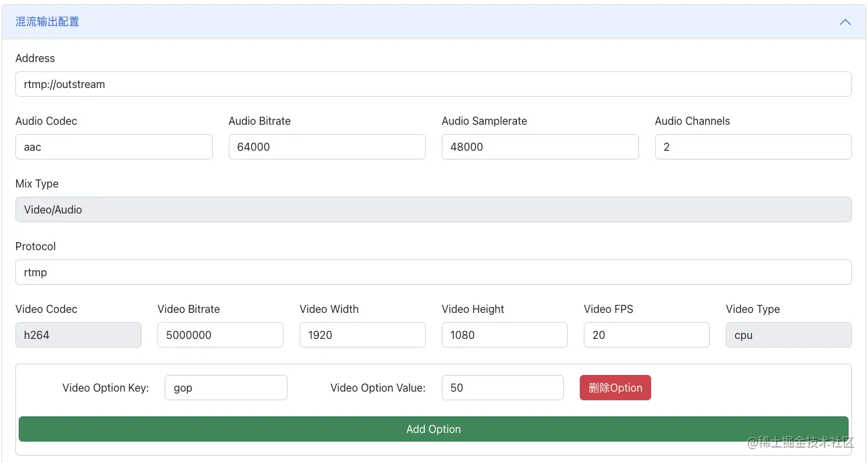868x463 pixels.
Task: Click the Video Type cpu field
Action: click(x=789, y=335)
